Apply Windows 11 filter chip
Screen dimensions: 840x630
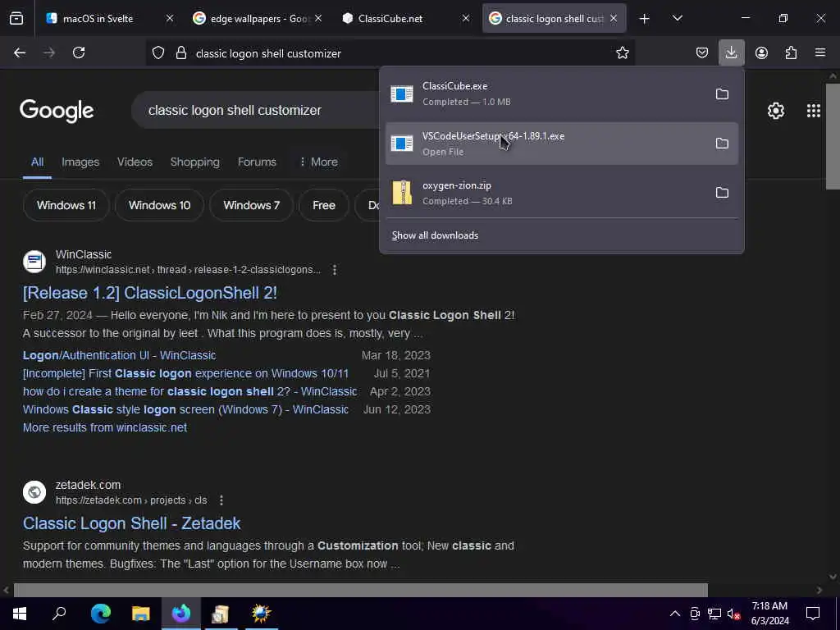tap(66, 205)
